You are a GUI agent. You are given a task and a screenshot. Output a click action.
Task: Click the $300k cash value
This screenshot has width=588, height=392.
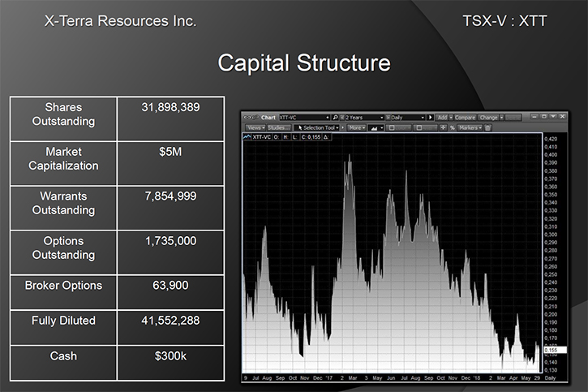click(170, 356)
